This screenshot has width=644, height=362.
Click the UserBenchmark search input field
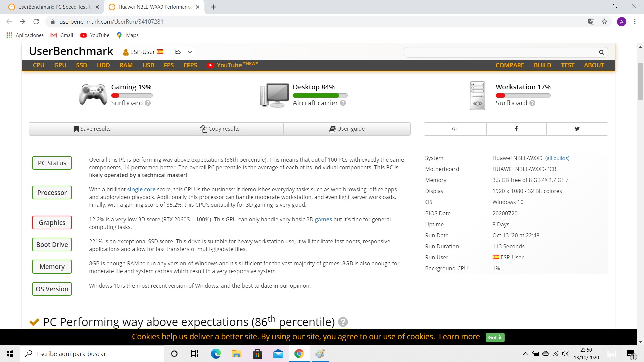point(500,52)
